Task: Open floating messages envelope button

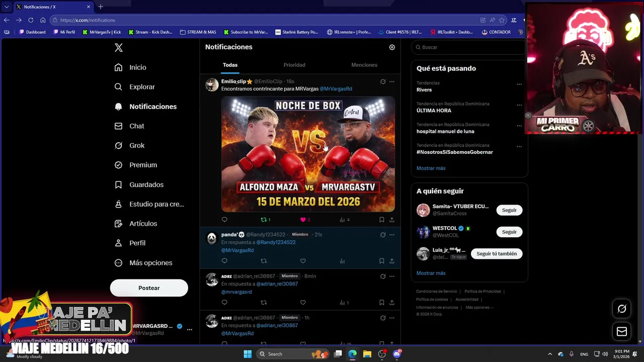Action: click(622, 331)
